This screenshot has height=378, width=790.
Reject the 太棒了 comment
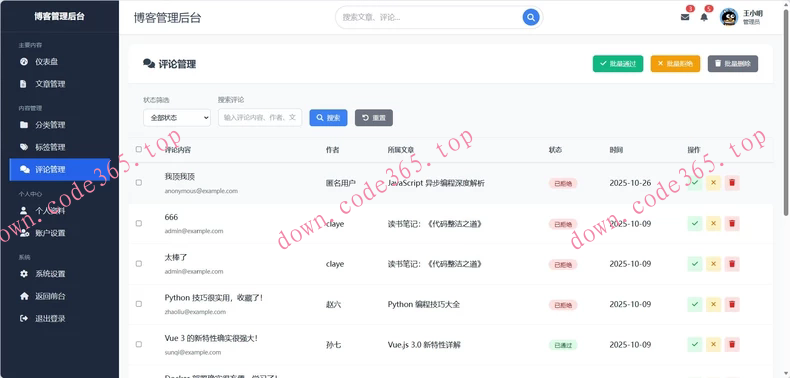click(x=713, y=264)
